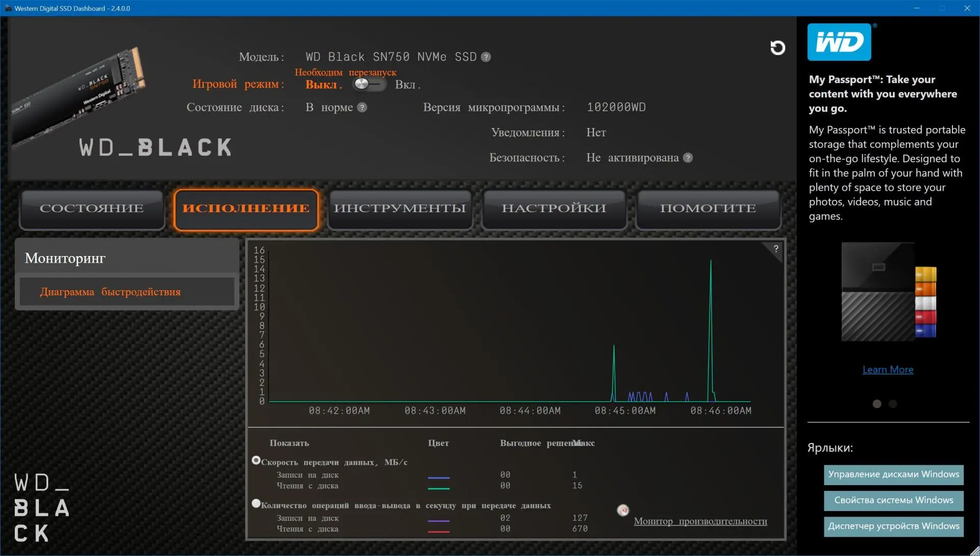Open the ПОМОГИТЕ tab
This screenshot has height=556, width=980.
pyautogui.click(x=708, y=209)
